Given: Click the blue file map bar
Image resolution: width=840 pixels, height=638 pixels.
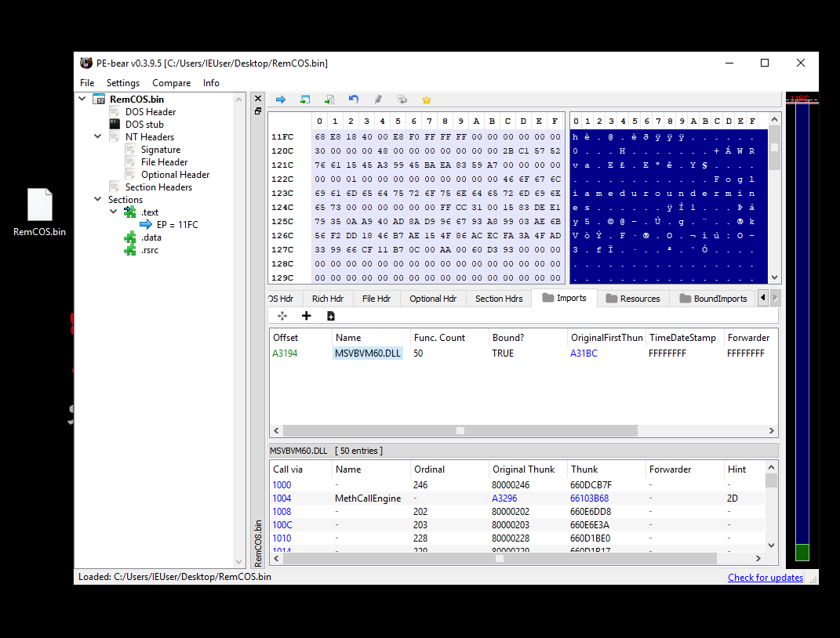Looking at the screenshot, I should pyautogui.click(x=802, y=321).
